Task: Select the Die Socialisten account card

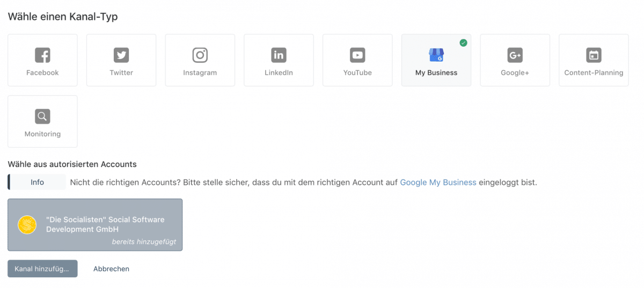Action: [95, 225]
